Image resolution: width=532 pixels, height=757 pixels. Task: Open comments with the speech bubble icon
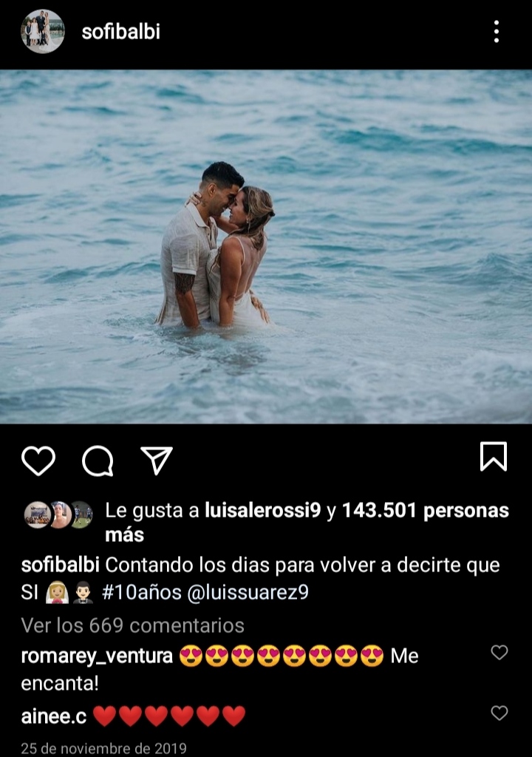[x=98, y=461]
